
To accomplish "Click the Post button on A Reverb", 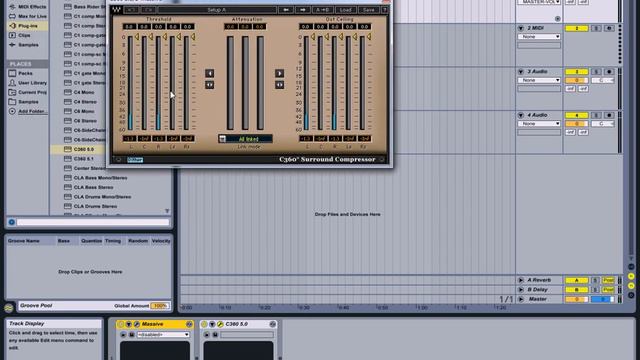I will pyautogui.click(x=609, y=280).
